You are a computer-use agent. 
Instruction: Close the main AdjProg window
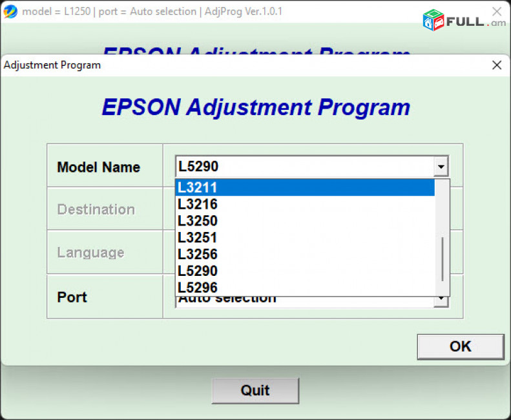(x=497, y=12)
